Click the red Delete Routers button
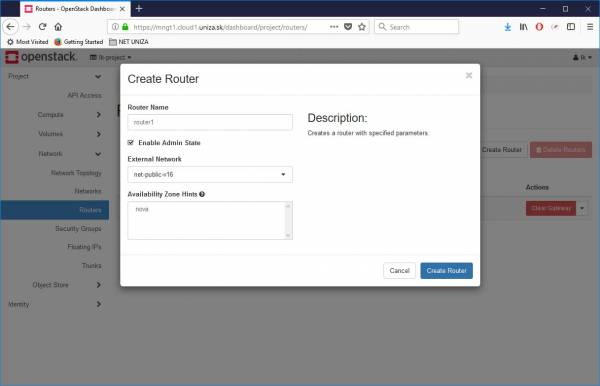This screenshot has width=600, height=386. pyautogui.click(x=561, y=150)
